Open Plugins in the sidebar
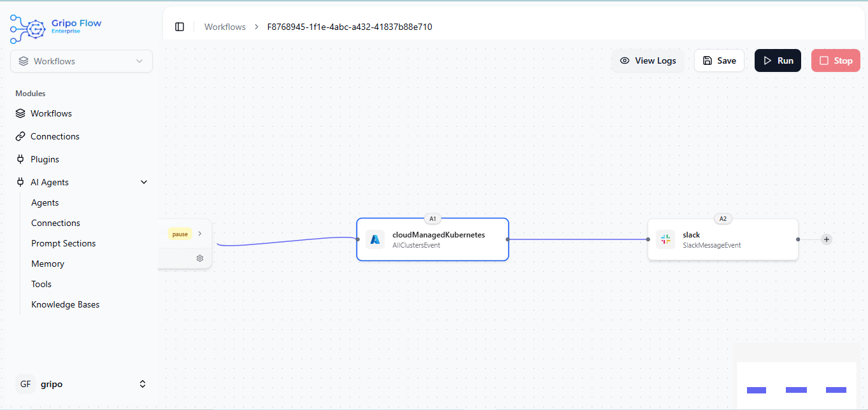 point(45,159)
